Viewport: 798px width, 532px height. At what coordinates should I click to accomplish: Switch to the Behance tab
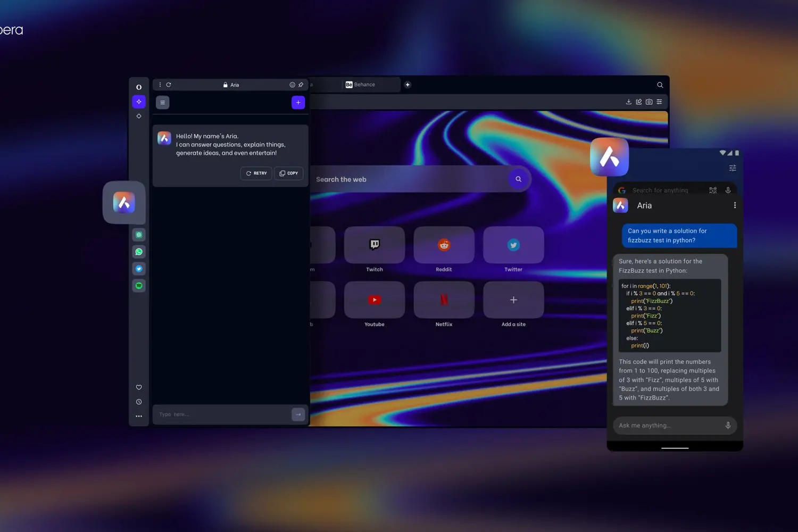(371, 85)
